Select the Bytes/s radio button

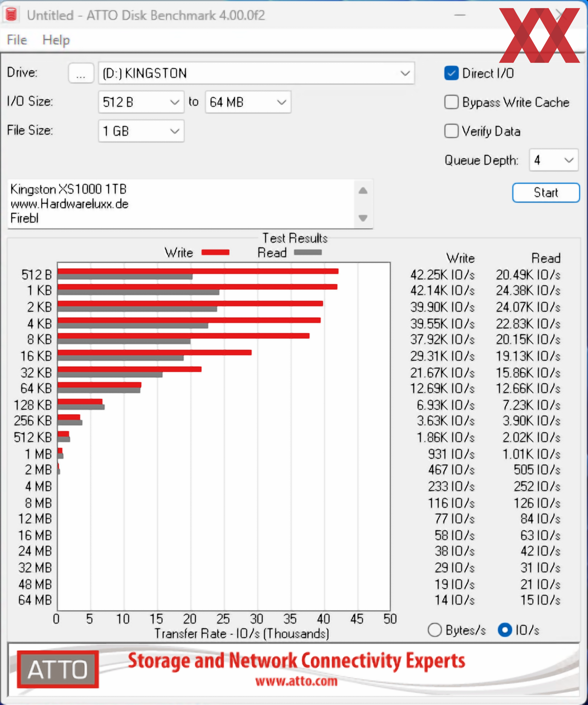(x=435, y=630)
